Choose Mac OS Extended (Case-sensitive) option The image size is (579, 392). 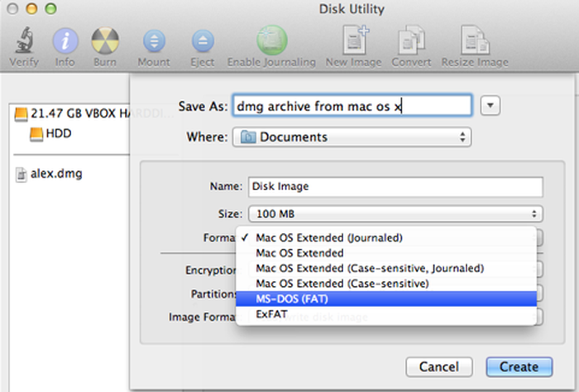click(386, 284)
